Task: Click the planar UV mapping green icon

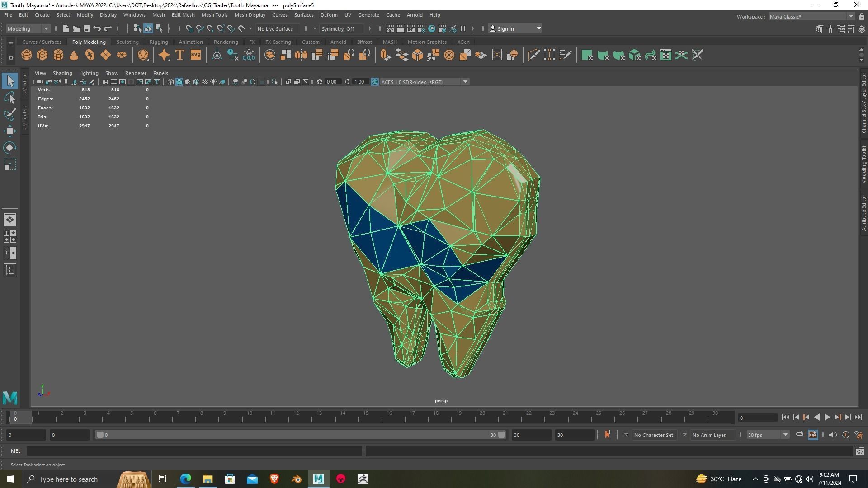Action: pos(587,55)
